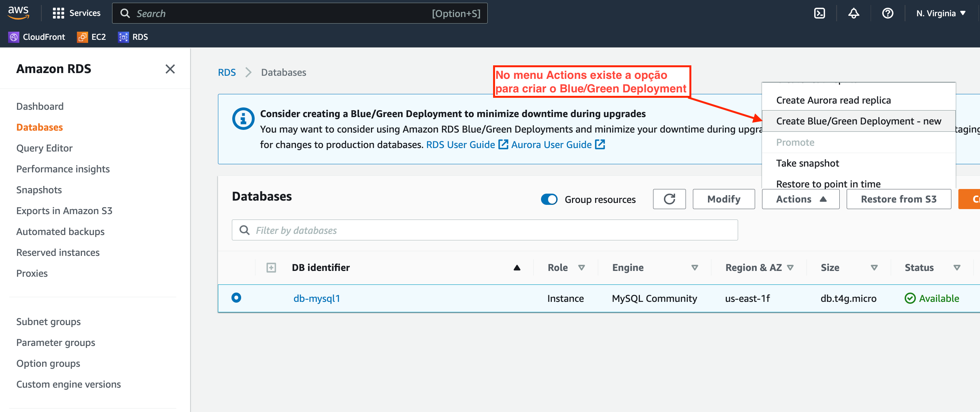980x412 pixels.
Task: Disable the Group resources toggle
Action: [549, 199]
